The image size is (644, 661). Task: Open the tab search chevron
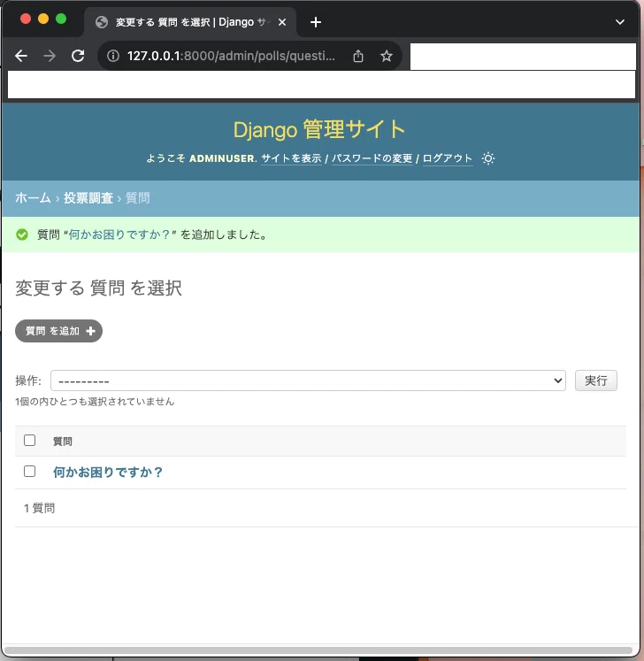click(619, 22)
